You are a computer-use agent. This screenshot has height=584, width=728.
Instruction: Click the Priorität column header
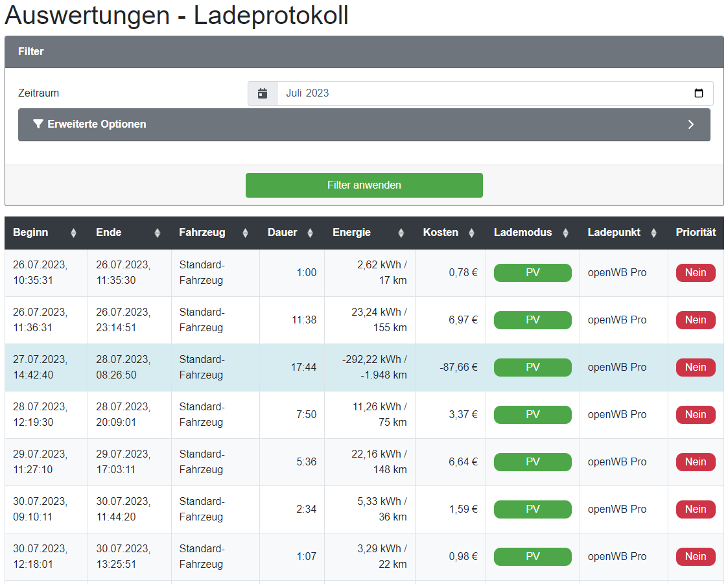696,233
